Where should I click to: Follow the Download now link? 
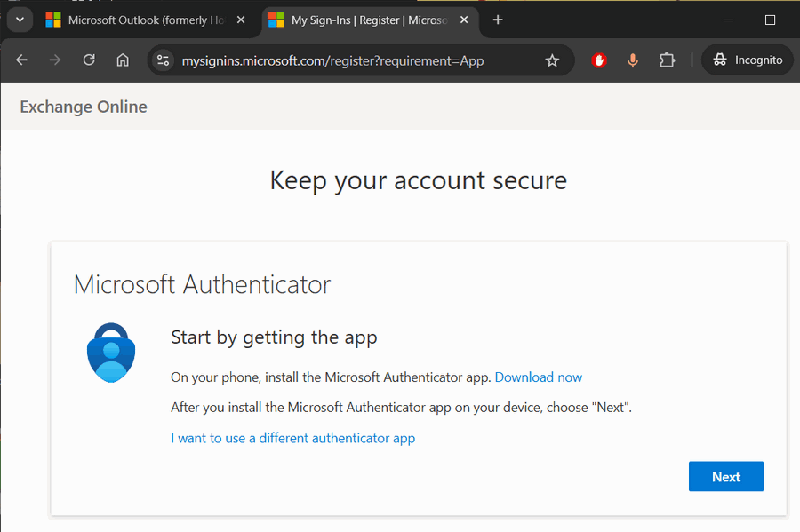(x=538, y=377)
